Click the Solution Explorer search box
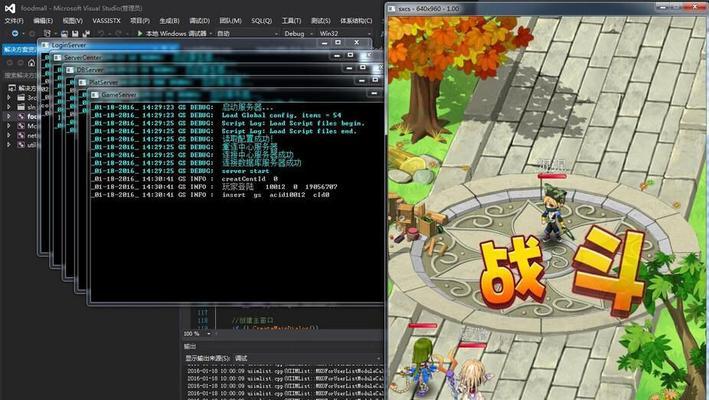This screenshot has height=400, width=709. (20, 75)
